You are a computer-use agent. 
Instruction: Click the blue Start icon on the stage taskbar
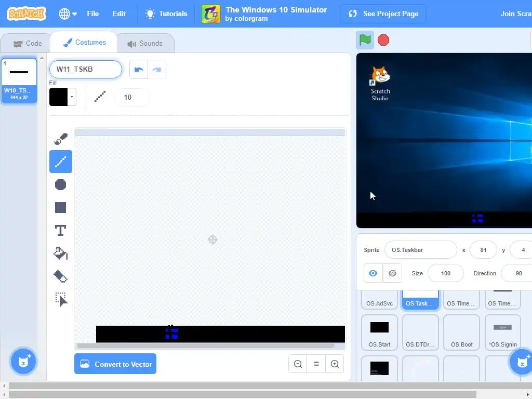477,219
